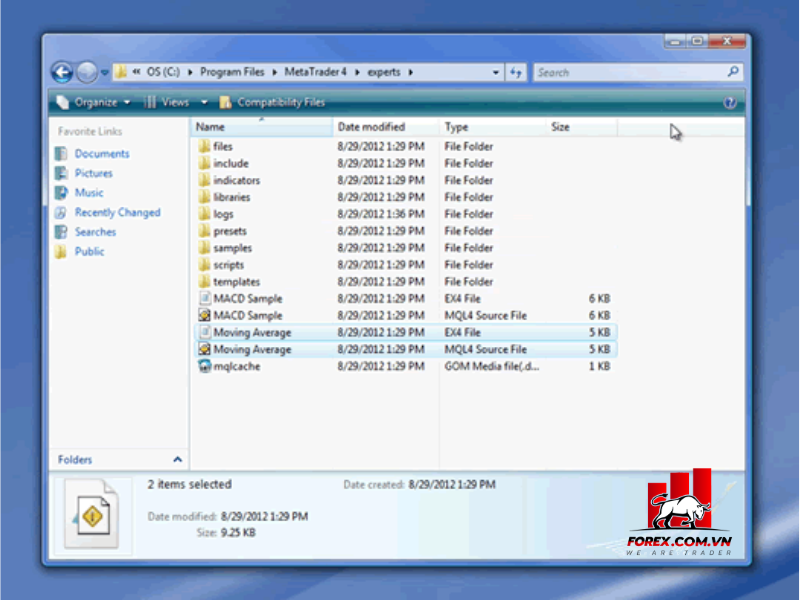The height and width of the screenshot is (600, 800).
Task: Minimize the Explorer window
Action: pos(675,41)
